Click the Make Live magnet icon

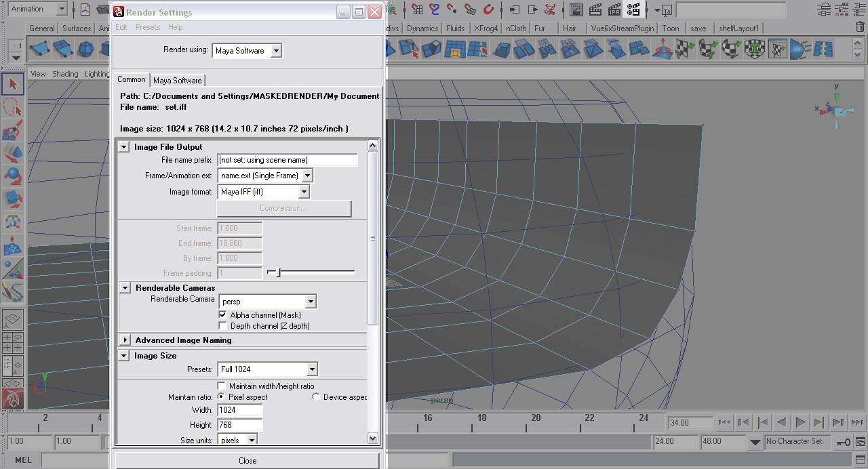coord(489,9)
